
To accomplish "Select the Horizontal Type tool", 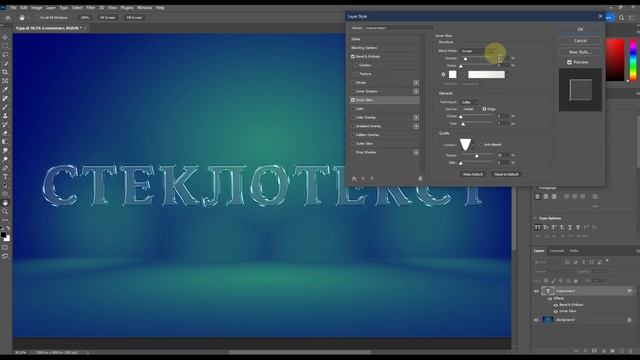I will [x=5, y=176].
